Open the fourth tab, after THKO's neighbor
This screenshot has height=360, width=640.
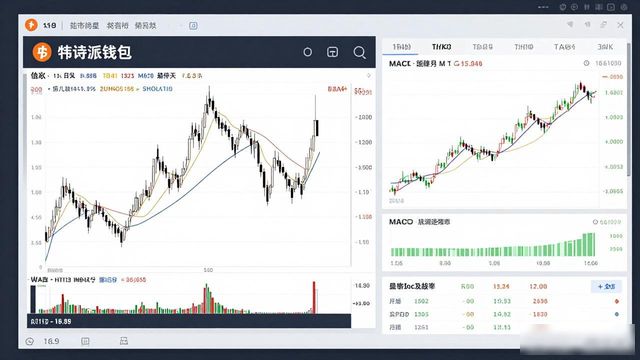tap(524, 47)
